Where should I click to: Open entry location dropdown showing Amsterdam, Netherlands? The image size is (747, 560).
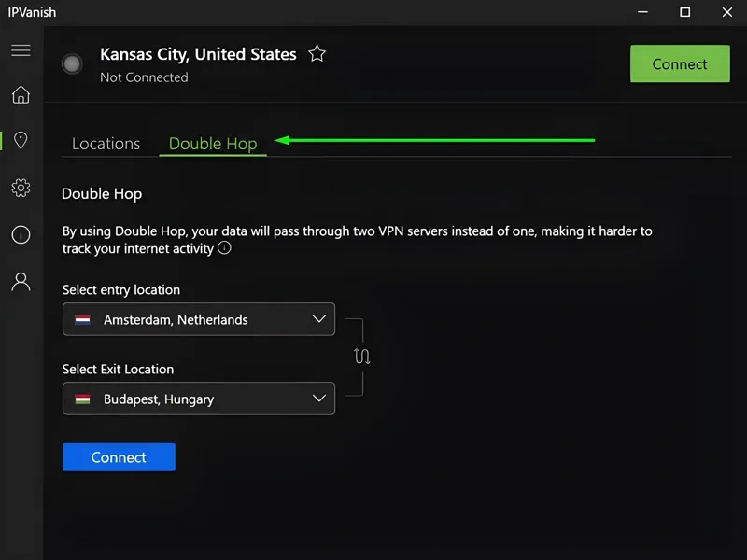[x=199, y=319]
